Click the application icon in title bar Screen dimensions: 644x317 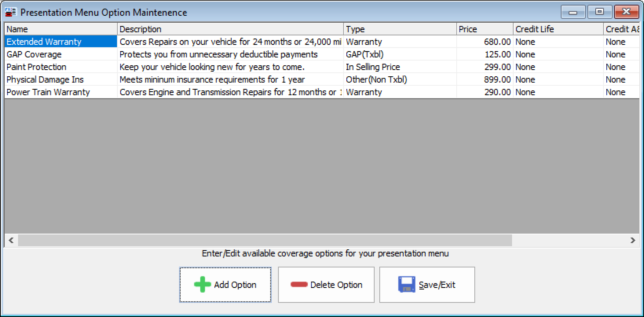(x=11, y=12)
